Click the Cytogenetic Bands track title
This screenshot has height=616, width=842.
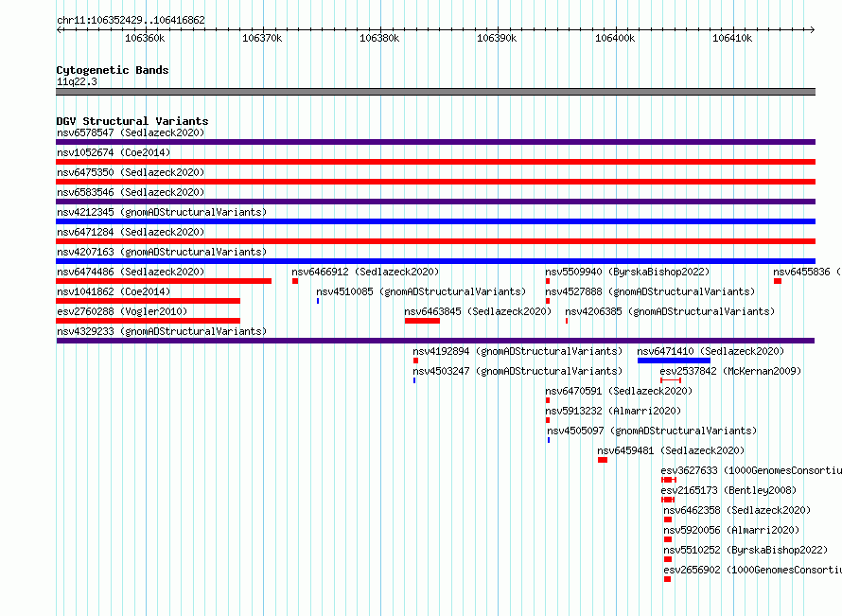113,70
